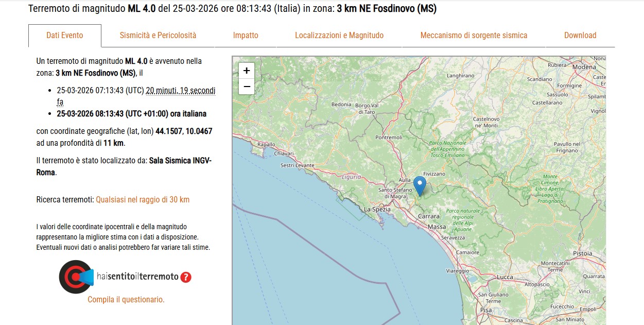Zoom in on the map

pyautogui.click(x=246, y=71)
